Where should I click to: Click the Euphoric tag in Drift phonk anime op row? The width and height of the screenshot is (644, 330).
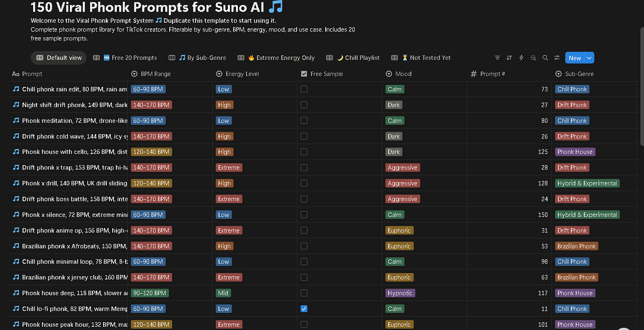click(399, 230)
